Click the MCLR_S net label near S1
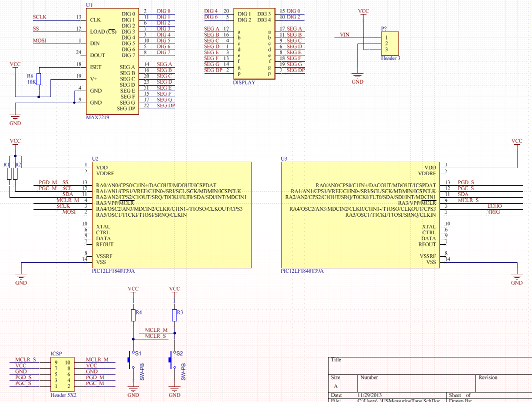Image resolution: width=532 pixels, height=402 pixels. pyautogui.click(x=155, y=336)
